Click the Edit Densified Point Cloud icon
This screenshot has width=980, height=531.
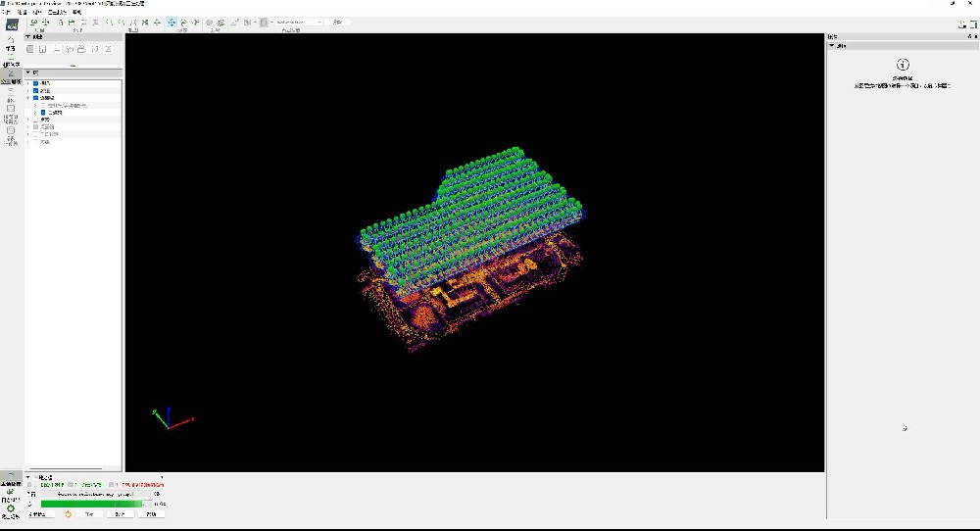tap(234, 23)
